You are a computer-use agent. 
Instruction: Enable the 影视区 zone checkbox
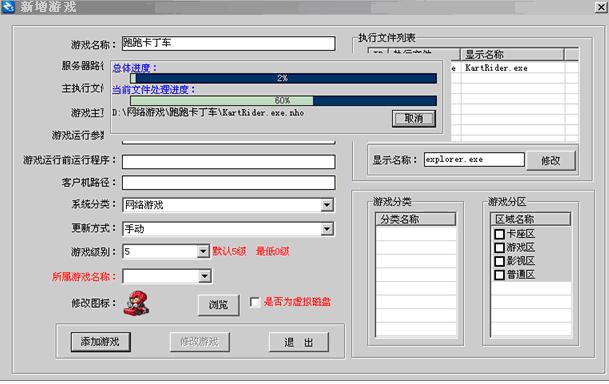(499, 261)
